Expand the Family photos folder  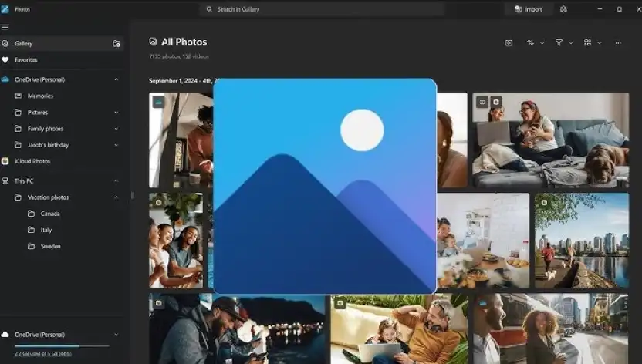[x=117, y=129]
